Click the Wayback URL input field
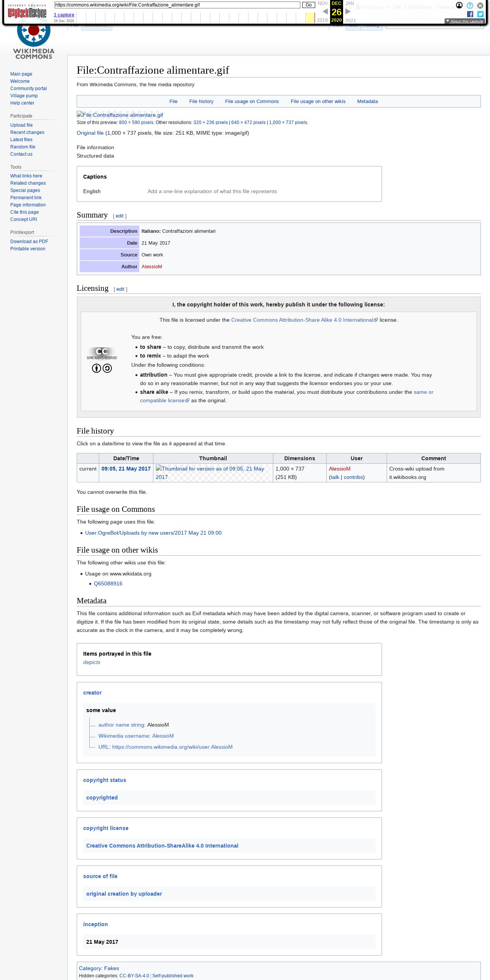The height and width of the screenshot is (980, 490). click(x=177, y=5)
